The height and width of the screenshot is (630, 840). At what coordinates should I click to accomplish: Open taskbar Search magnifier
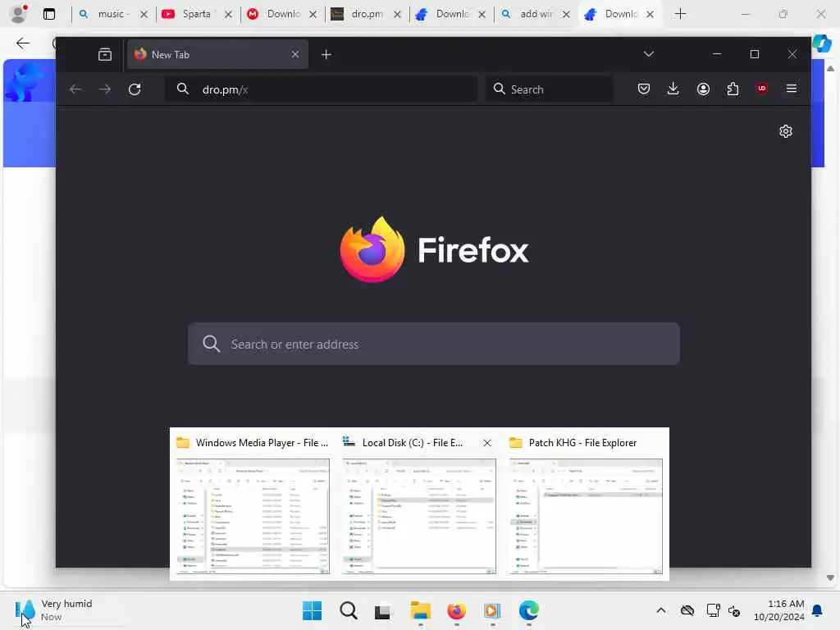pos(348,610)
